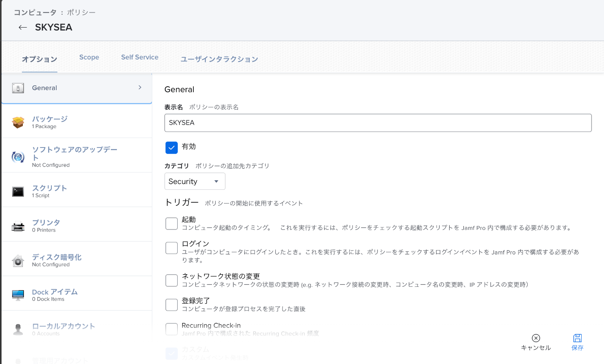Viewport: 604px width, 364px height.
Task: Uncheck the 有効 checkbox
Action: (172, 147)
